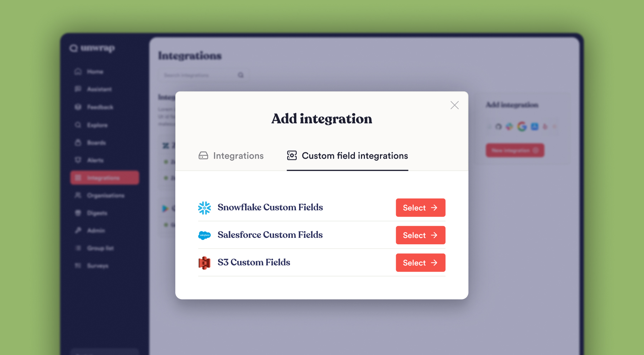Click the red New integration button

click(515, 150)
